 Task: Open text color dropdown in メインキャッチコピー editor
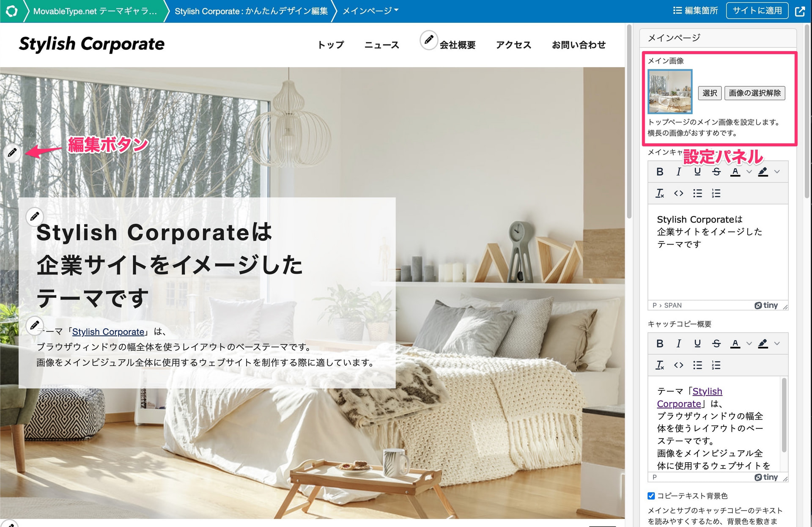point(749,172)
